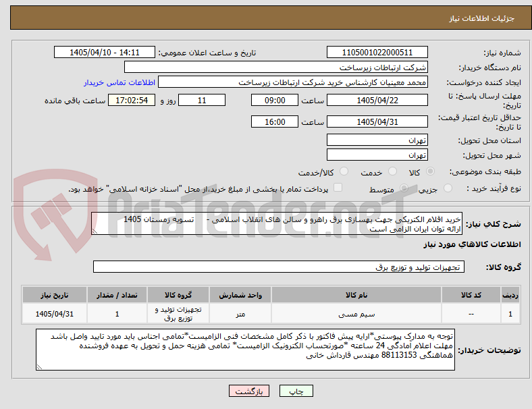Select the کالا/خدمت radio button
Viewport: 532px width, 409px height.
[344, 171]
